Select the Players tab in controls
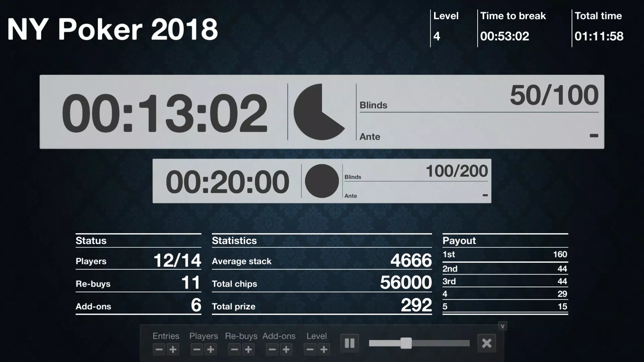Viewport: 644px width, 362px height. (204, 336)
